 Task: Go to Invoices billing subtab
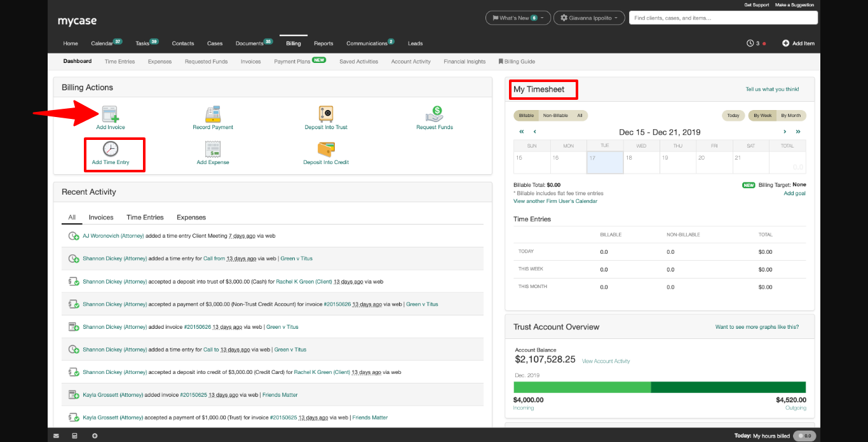[x=250, y=62]
